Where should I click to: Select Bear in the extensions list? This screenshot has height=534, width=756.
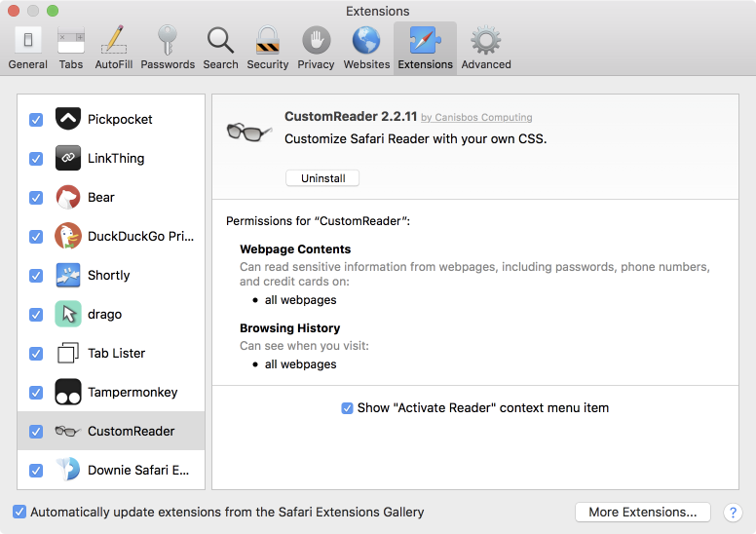101,197
